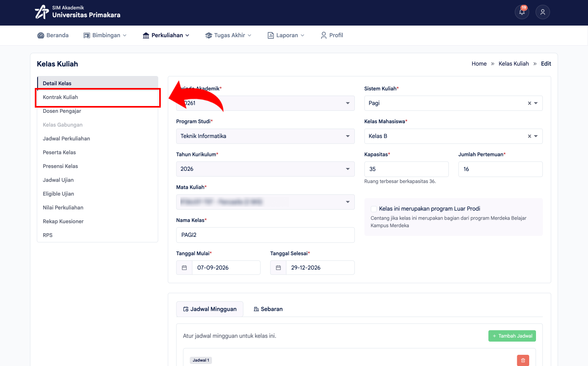
Task: Expand the Perkuliahan menu
Action: point(166,35)
